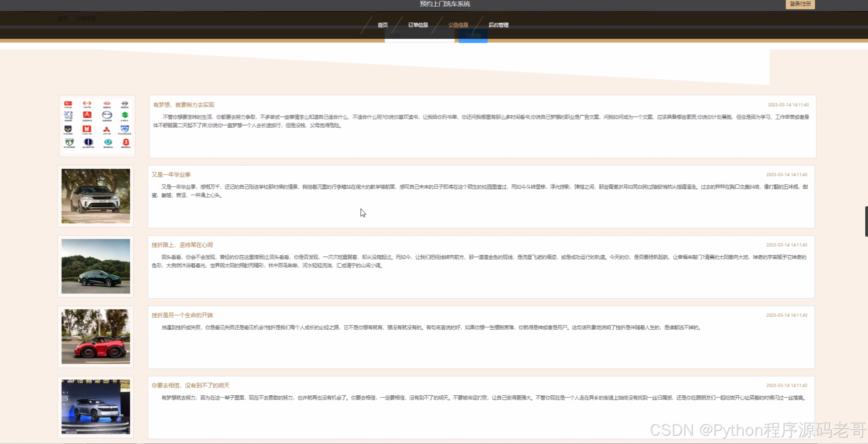Open the 首页 navigation menu item
The height and width of the screenshot is (444, 868).
383,25
